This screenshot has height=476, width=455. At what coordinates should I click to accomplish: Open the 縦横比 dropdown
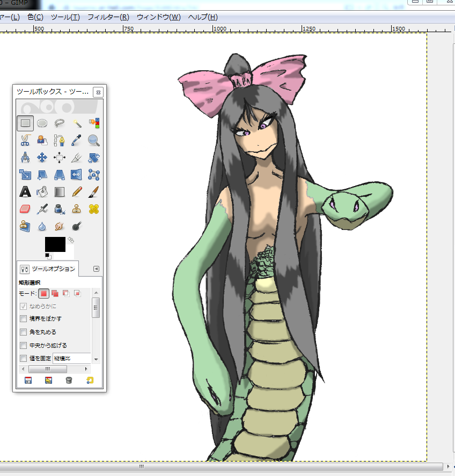coord(72,358)
